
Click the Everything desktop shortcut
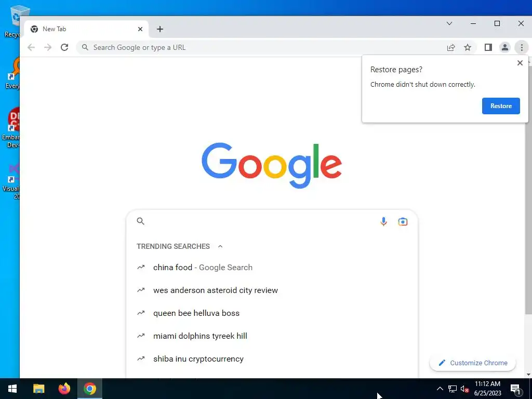(x=12, y=73)
